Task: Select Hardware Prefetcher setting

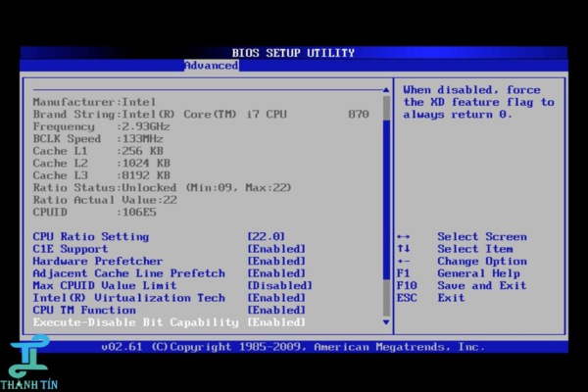Action: point(98,261)
